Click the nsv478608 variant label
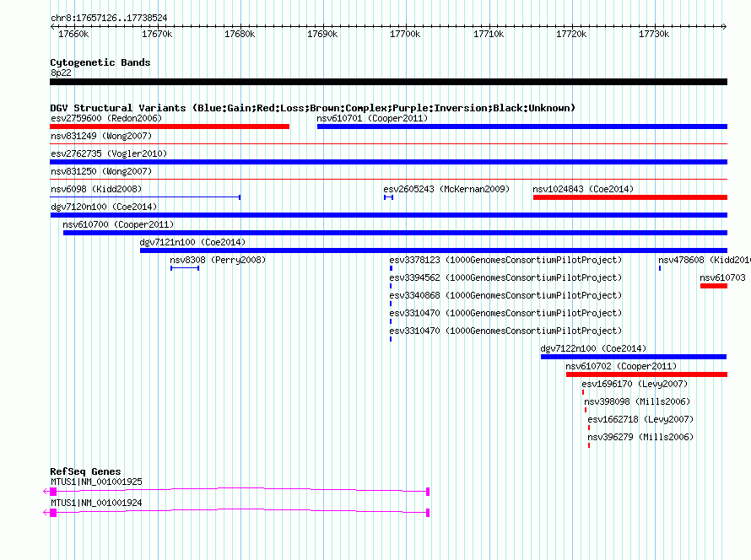 [704, 260]
